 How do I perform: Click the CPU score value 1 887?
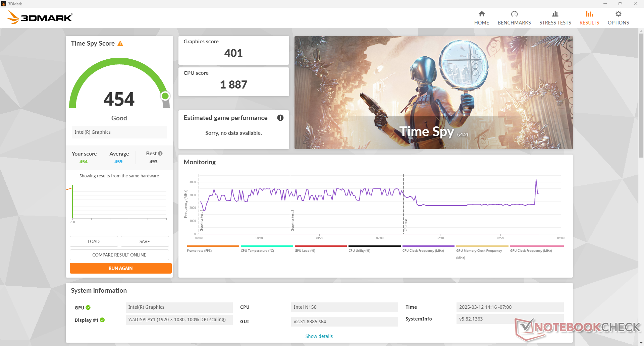point(233,84)
